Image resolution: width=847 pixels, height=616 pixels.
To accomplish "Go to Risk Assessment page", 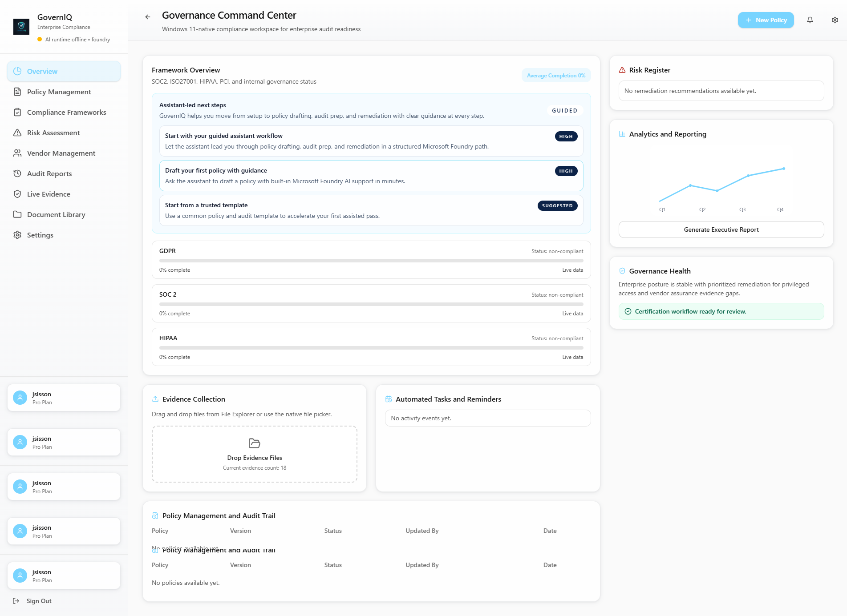I will 64,133.
